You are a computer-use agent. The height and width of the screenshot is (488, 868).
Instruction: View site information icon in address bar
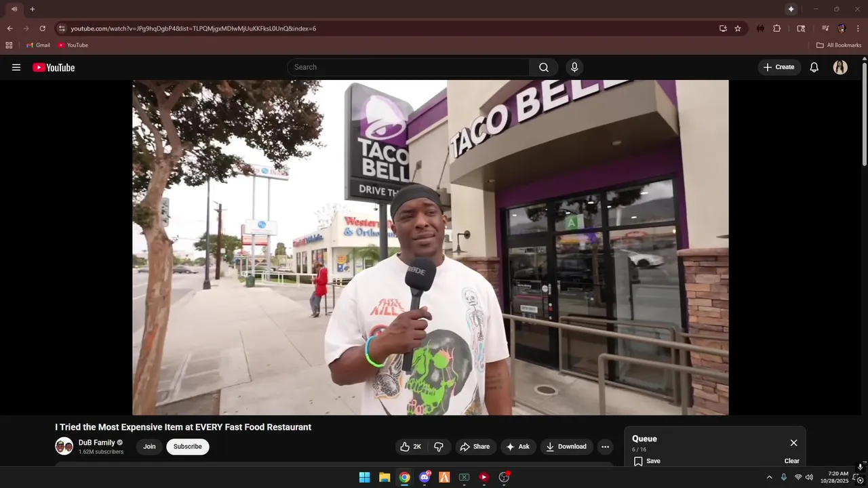coord(62,28)
